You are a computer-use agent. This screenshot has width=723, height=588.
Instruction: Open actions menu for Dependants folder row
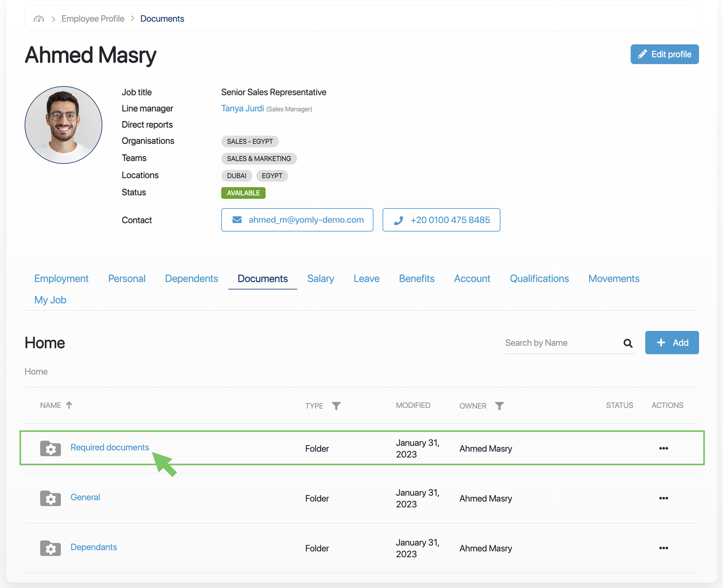click(663, 548)
